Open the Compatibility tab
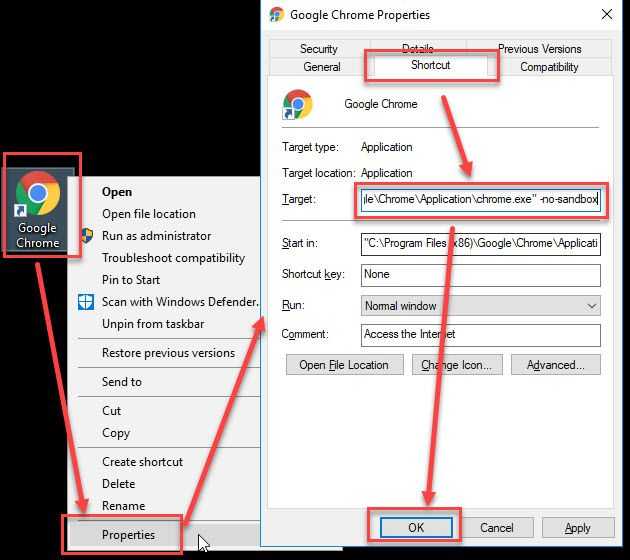 (x=549, y=67)
